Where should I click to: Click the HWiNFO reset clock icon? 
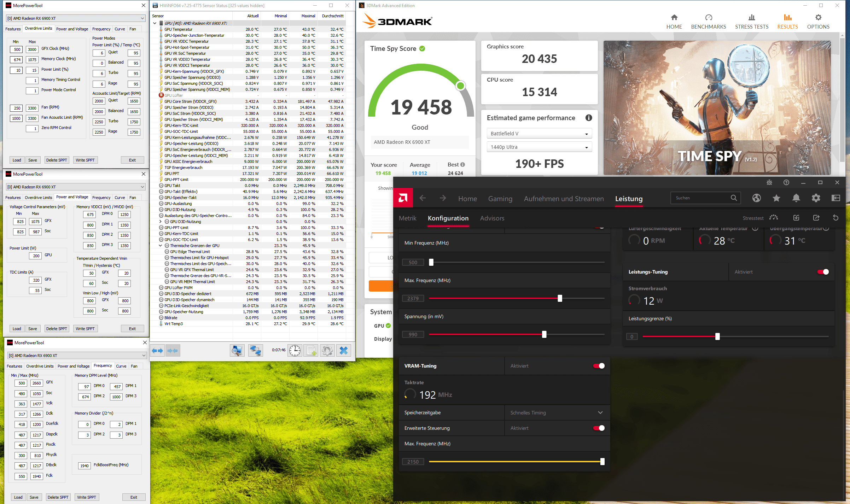[x=295, y=350]
